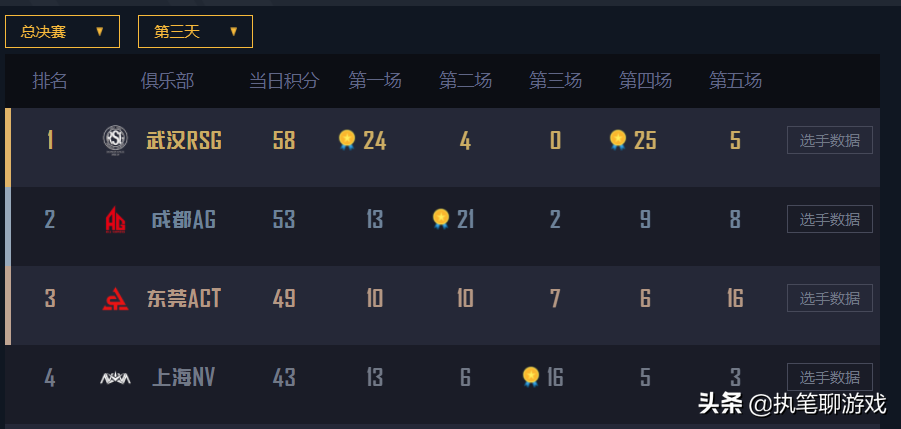The width and height of the screenshot is (901, 429).
Task: Click the 上海NV team logo
Action: (115, 377)
